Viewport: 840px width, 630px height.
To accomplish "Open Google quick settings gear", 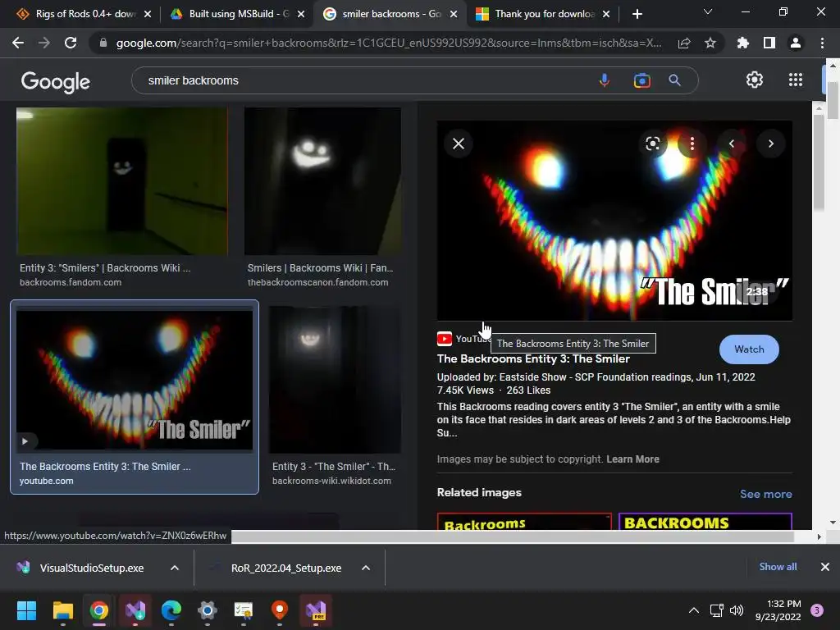I will (755, 80).
